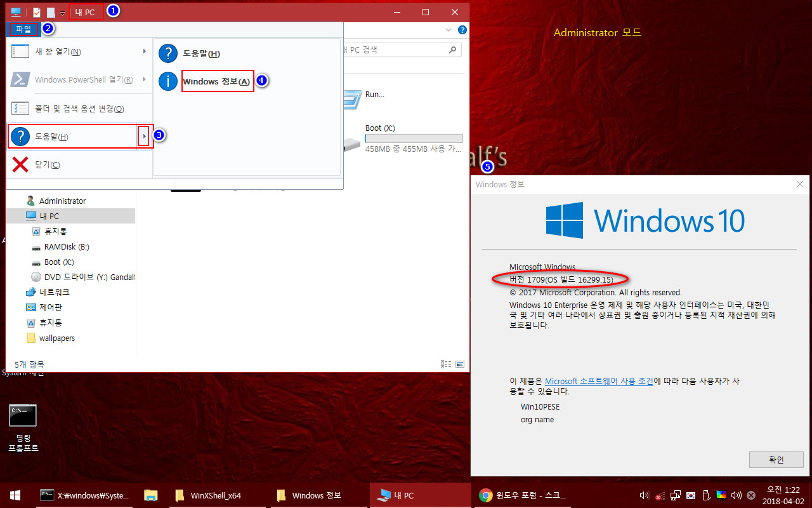
Task: Click the colorful display tray icon
Action: coord(721,495)
